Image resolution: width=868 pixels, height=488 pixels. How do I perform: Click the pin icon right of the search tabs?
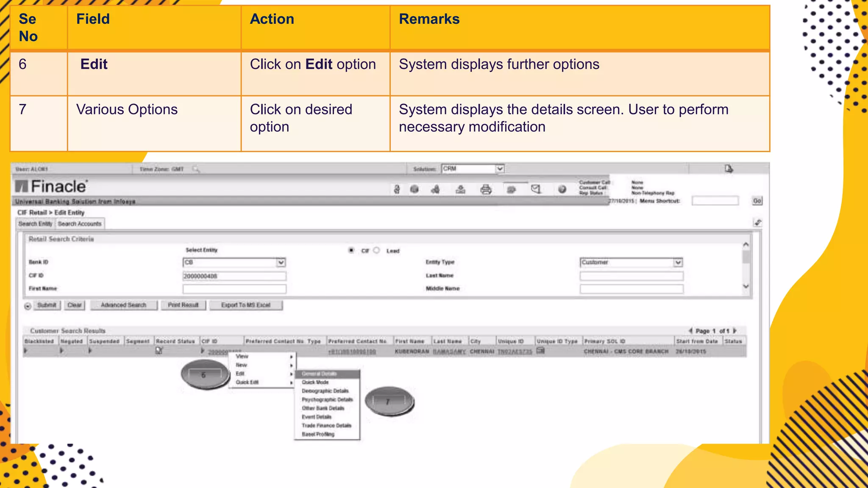tap(758, 222)
